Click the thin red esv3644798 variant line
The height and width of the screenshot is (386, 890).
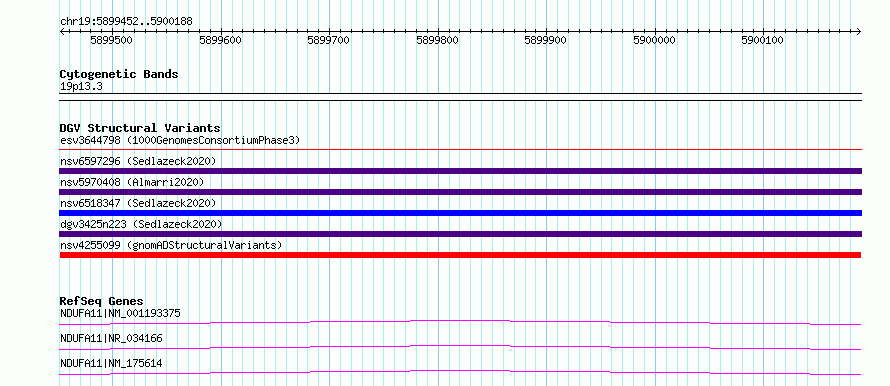[x=460, y=150]
